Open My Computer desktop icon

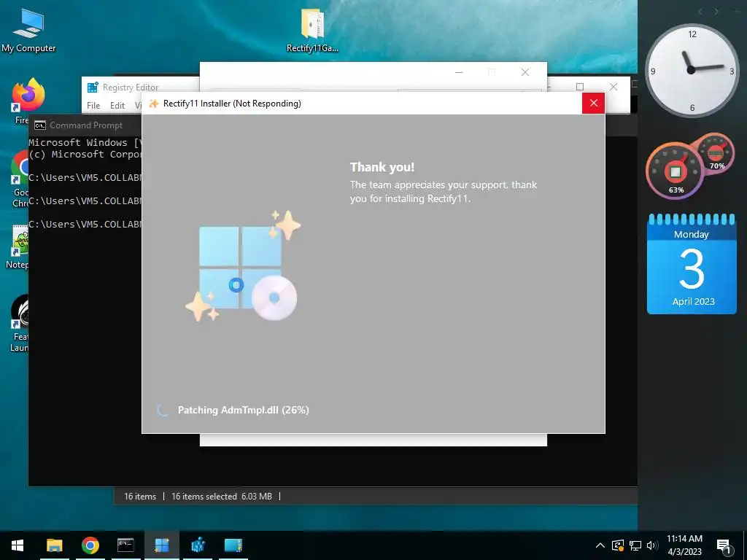pos(28,31)
